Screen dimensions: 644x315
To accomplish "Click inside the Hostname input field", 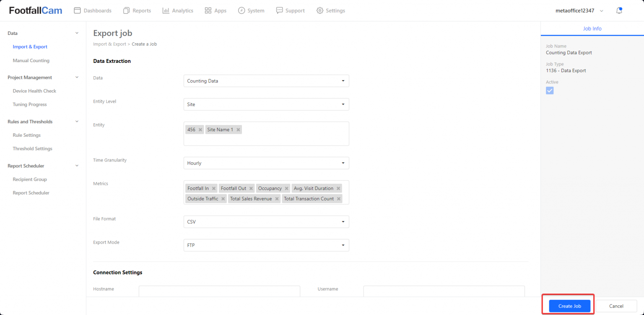I will 219,291.
